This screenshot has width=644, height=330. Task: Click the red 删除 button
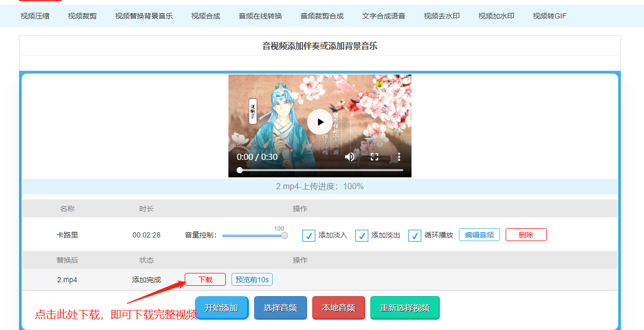coord(526,235)
